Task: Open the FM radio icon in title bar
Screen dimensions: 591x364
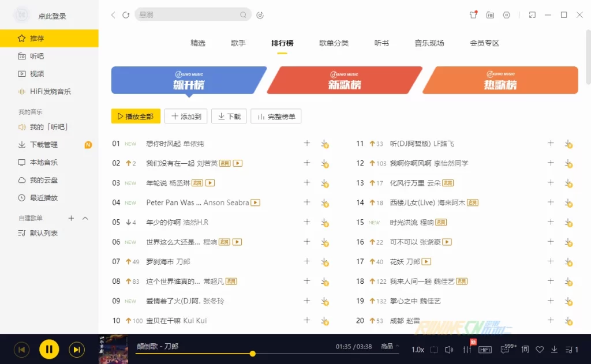Action: click(x=490, y=15)
